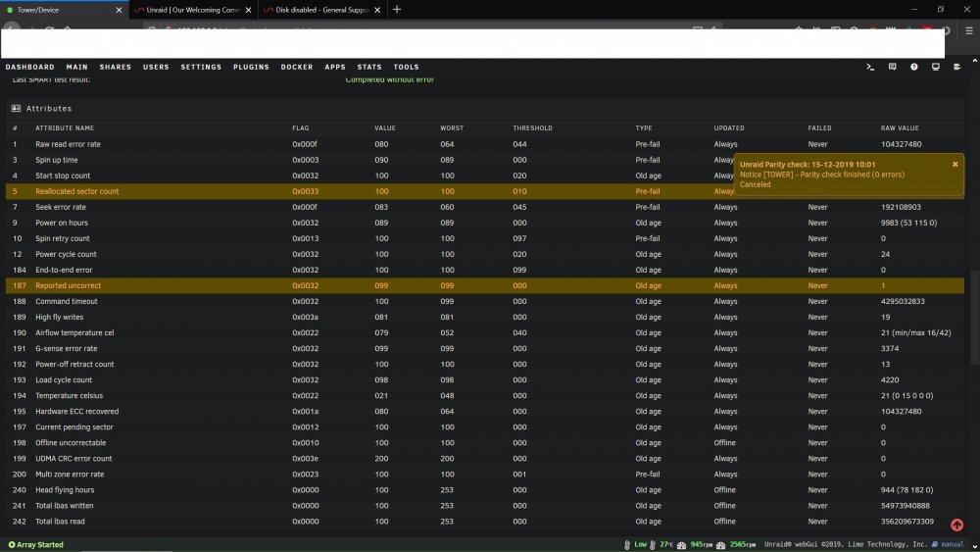The image size is (980, 552).
Task: Open the system log icon
Action: coord(956,67)
